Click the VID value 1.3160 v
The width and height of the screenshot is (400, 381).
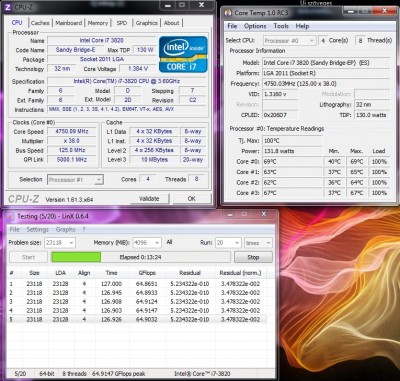pos(280,94)
